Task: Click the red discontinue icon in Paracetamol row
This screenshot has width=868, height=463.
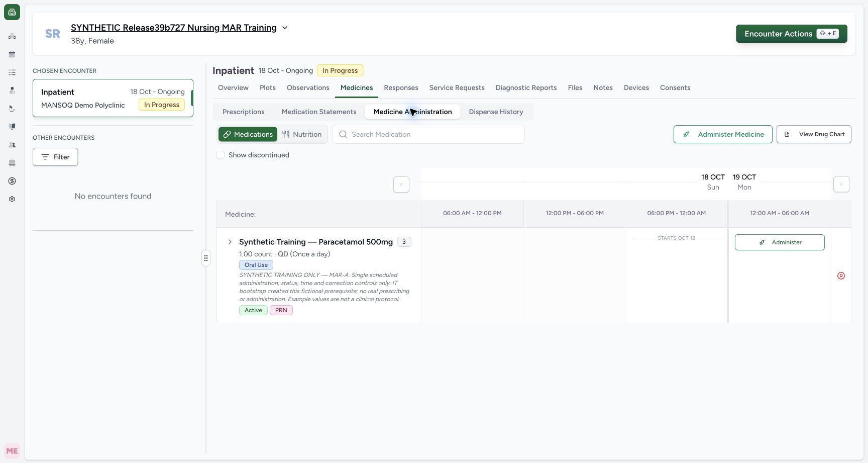Action: point(841,275)
